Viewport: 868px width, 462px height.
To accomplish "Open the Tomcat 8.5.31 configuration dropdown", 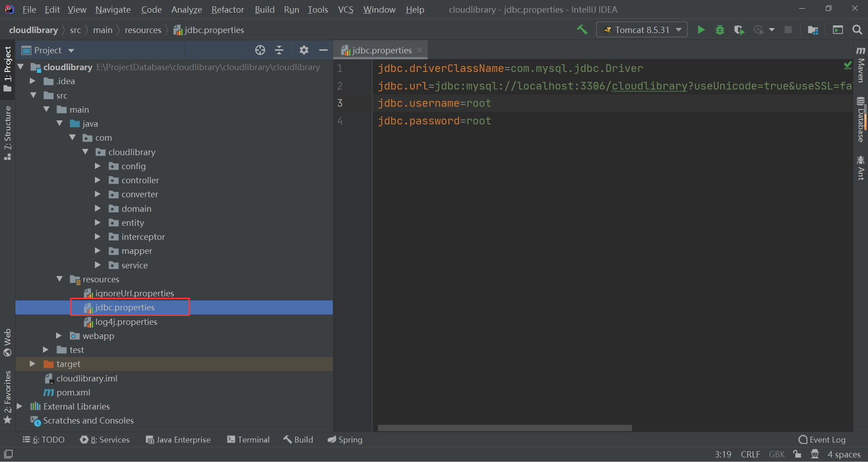I will click(642, 29).
